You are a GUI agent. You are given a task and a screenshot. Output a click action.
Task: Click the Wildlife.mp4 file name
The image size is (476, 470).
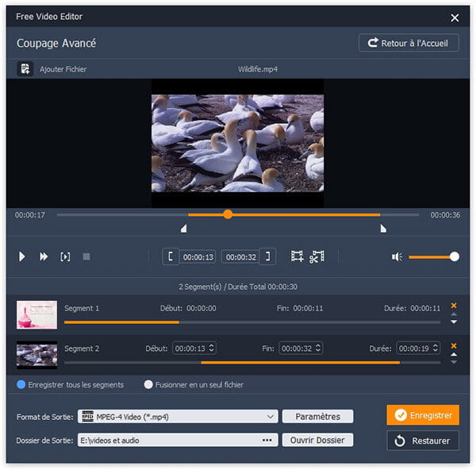point(257,69)
